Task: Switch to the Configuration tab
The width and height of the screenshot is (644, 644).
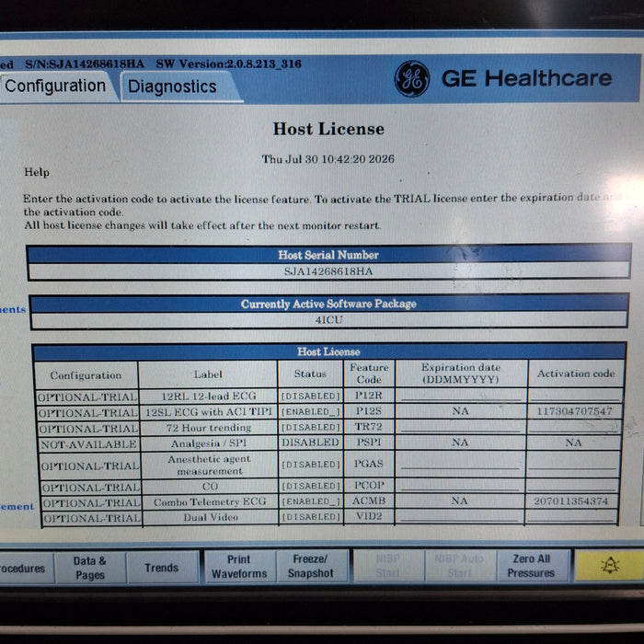Action: 55,86
